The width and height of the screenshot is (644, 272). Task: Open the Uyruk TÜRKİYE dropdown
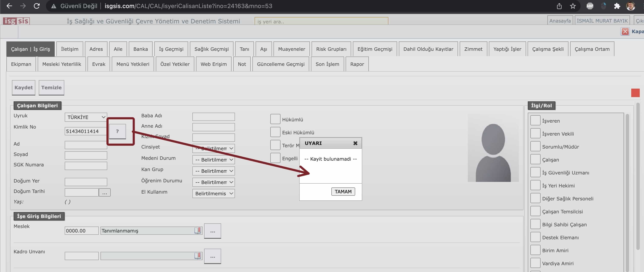86,117
